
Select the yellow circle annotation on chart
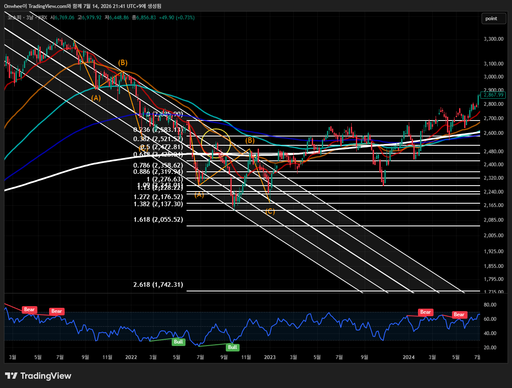216,143
